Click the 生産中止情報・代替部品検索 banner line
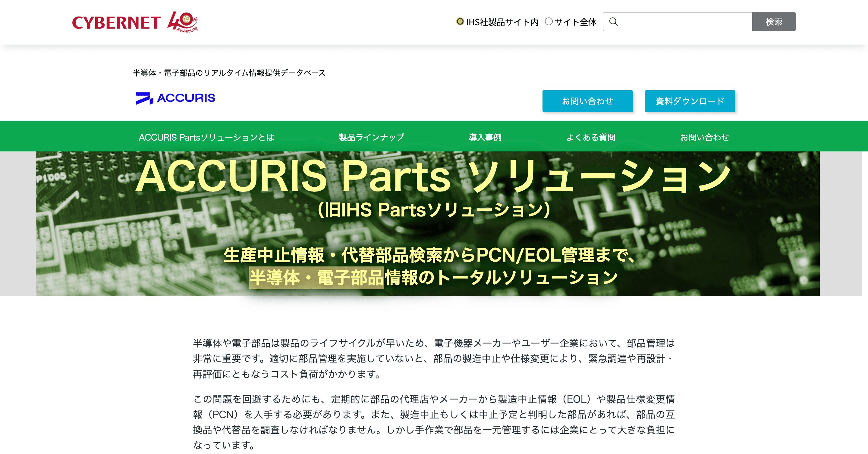 pyautogui.click(x=430, y=255)
